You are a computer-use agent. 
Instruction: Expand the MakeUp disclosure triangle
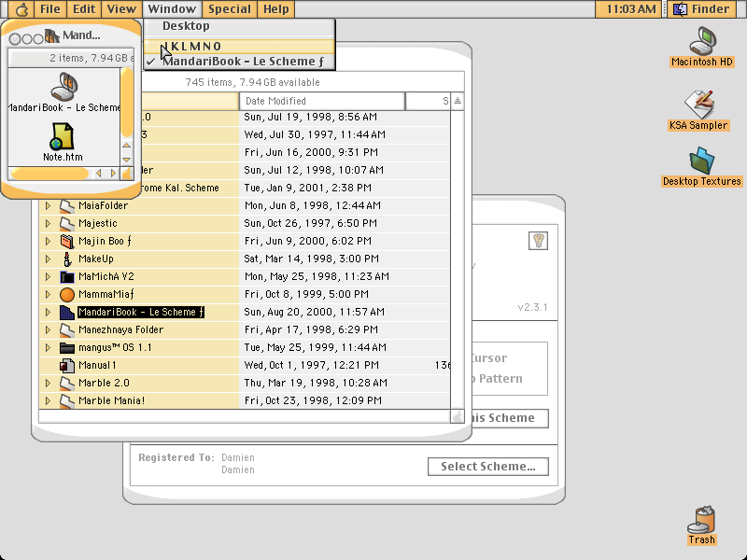click(x=49, y=259)
